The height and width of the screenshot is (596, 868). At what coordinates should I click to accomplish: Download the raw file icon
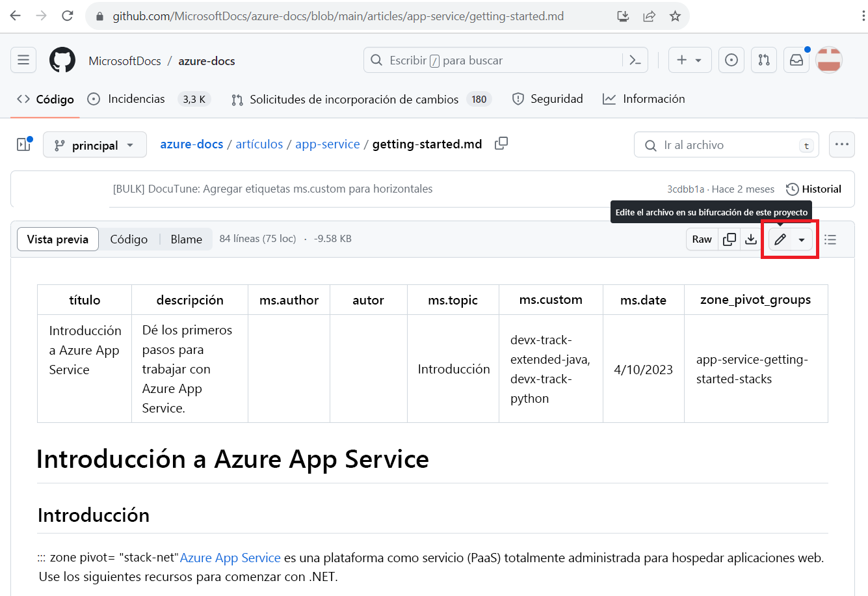click(751, 239)
